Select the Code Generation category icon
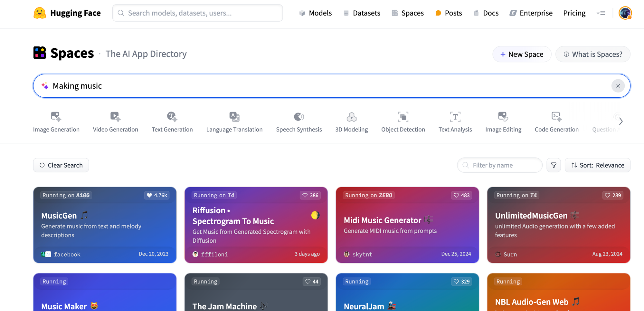 (556, 116)
